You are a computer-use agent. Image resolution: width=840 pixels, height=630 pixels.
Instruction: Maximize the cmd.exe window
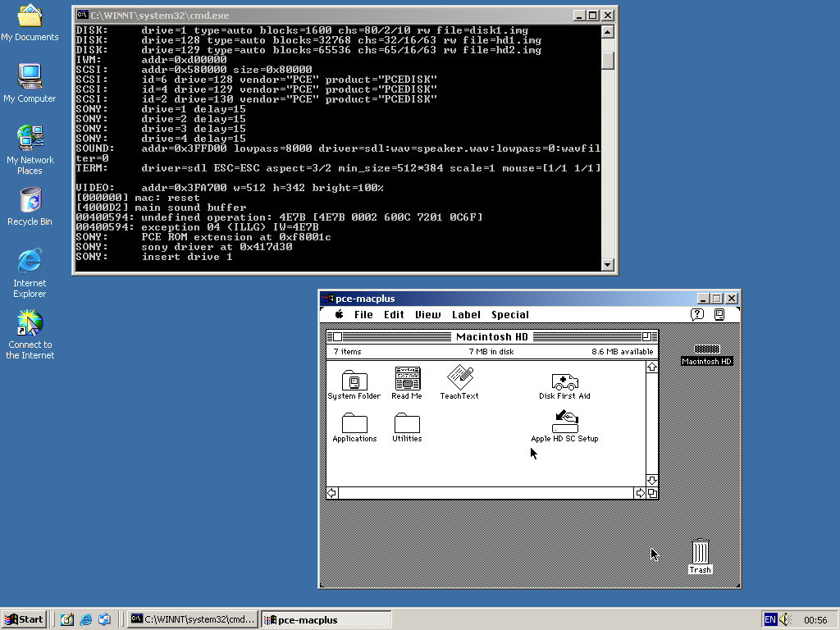coord(592,16)
